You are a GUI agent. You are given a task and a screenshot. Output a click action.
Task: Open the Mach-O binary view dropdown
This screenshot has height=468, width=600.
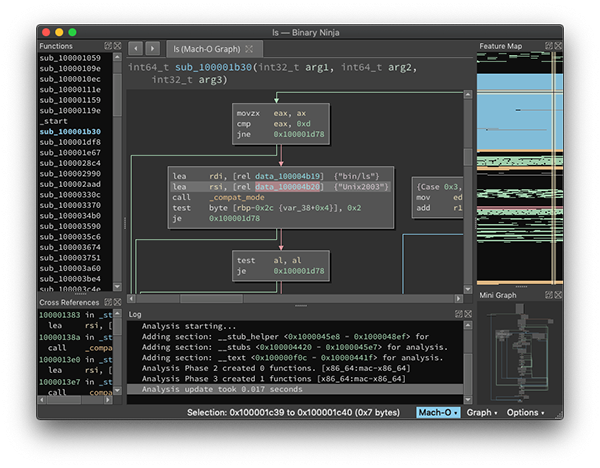437,412
